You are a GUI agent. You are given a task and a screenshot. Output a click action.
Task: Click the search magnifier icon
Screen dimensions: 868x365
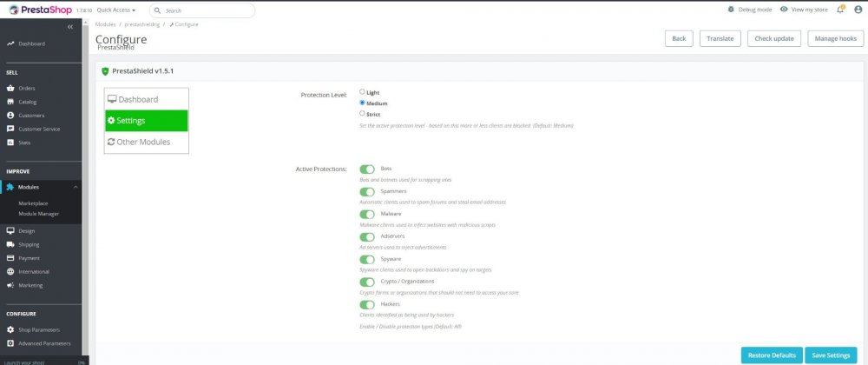158,10
